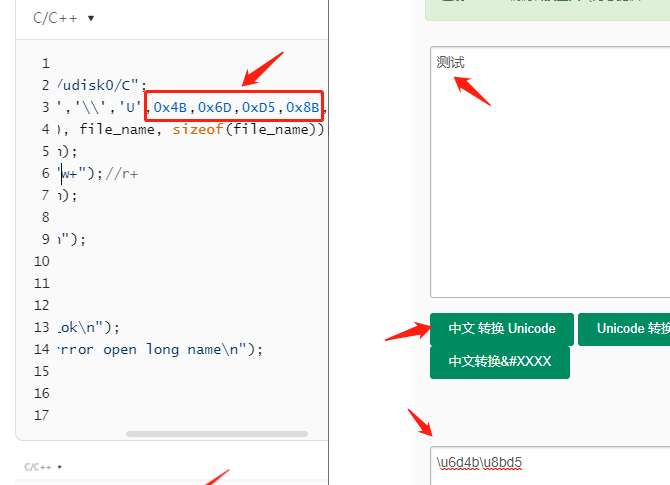The image size is (670, 485).
Task: Click the sizeof keyword on line 4
Action: (198, 129)
